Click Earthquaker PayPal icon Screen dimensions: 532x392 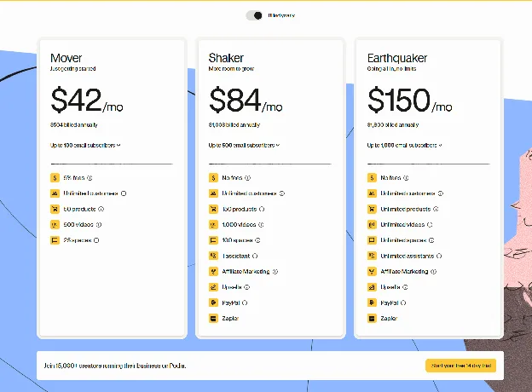[x=372, y=303]
